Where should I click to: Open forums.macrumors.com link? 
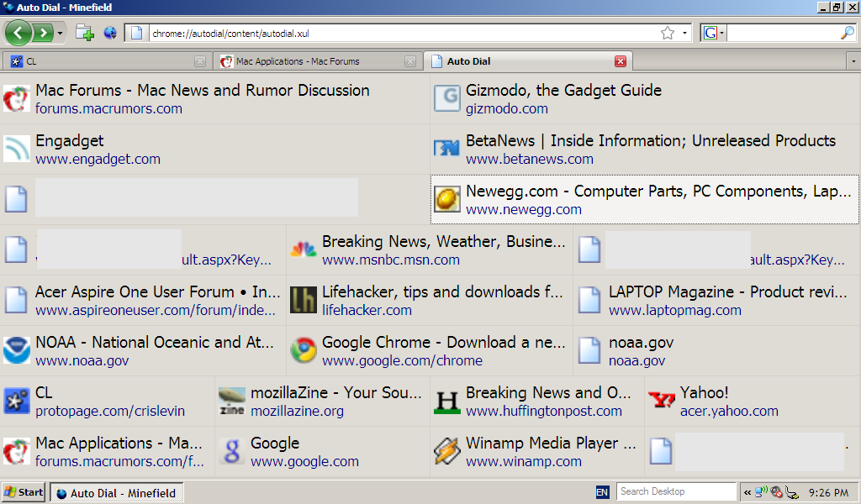[108, 108]
